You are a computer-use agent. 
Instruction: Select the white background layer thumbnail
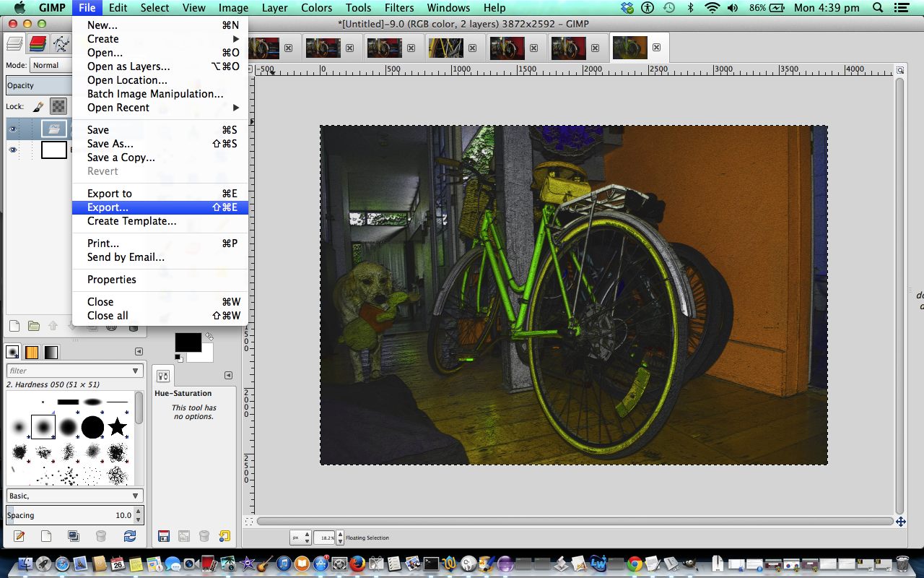(54, 150)
